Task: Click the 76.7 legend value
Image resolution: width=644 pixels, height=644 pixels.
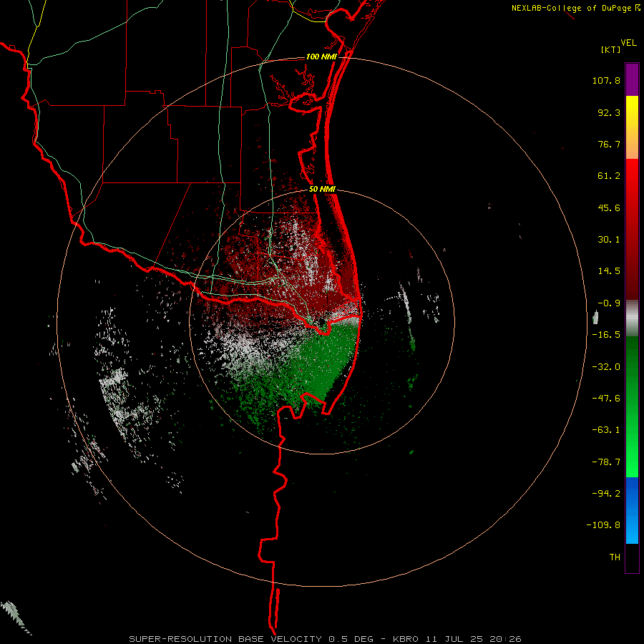Action: pos(609,144)
